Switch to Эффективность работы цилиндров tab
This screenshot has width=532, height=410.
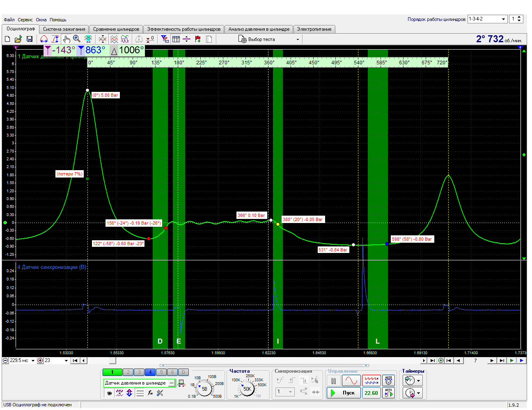tap(184, 29)
